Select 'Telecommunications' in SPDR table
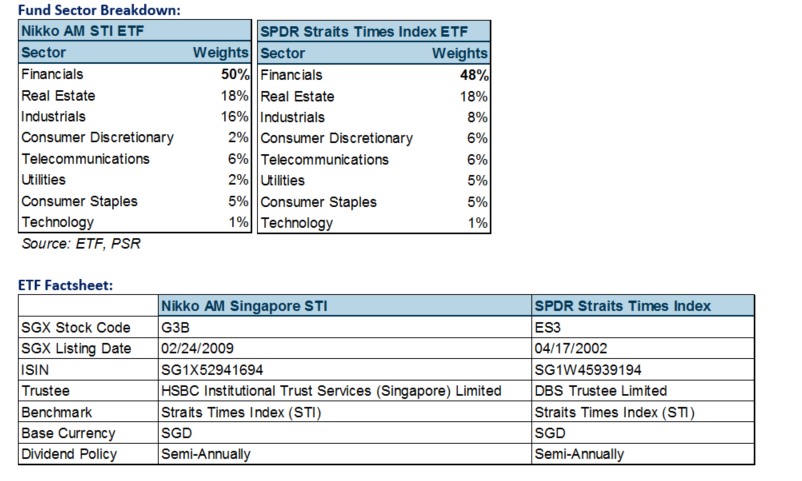This screenshot has width=802, height=481. (325, 160)
